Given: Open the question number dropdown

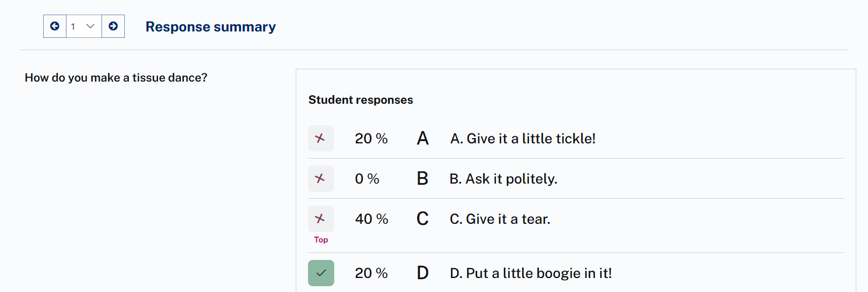Looking at the screenshot, I should point(84,26).
